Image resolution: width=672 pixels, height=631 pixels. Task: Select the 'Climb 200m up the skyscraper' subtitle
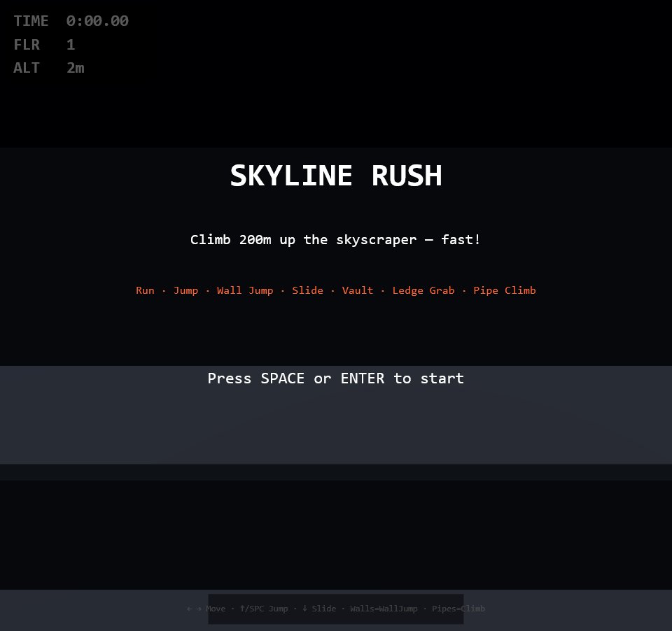click(x=335, y=240)
